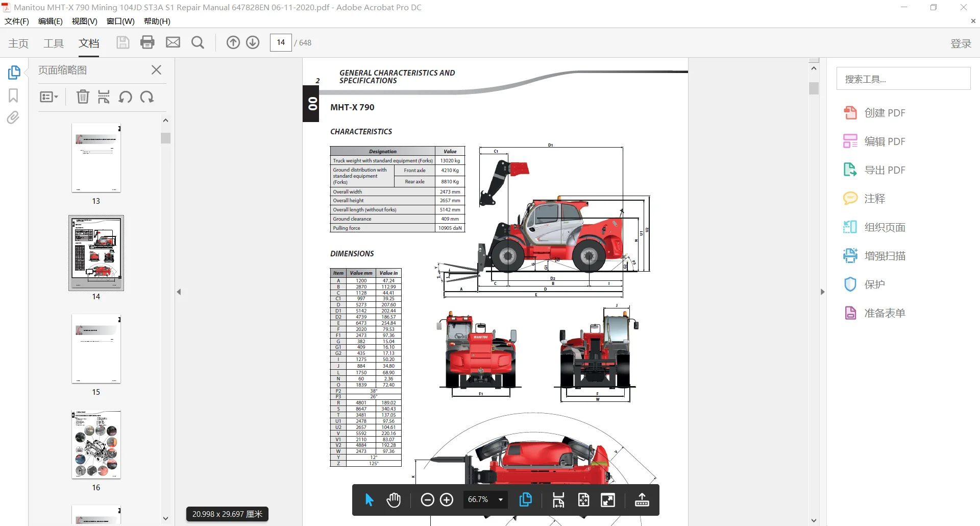
Task: Click the Print icon in top toolbar
Action: tap(148, 42)
